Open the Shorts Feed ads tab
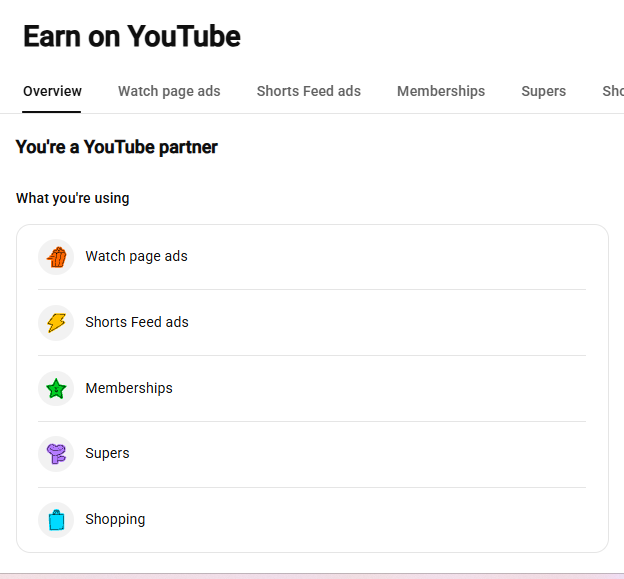Image resolution: width=624 pixels, height=579 pixels. coord(309,91)
